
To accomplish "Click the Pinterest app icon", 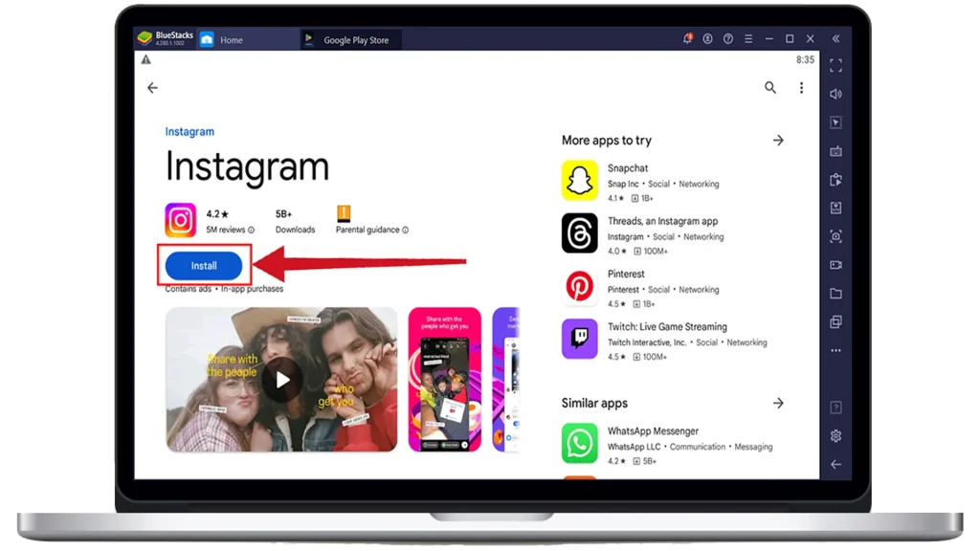I will point(579,286).
